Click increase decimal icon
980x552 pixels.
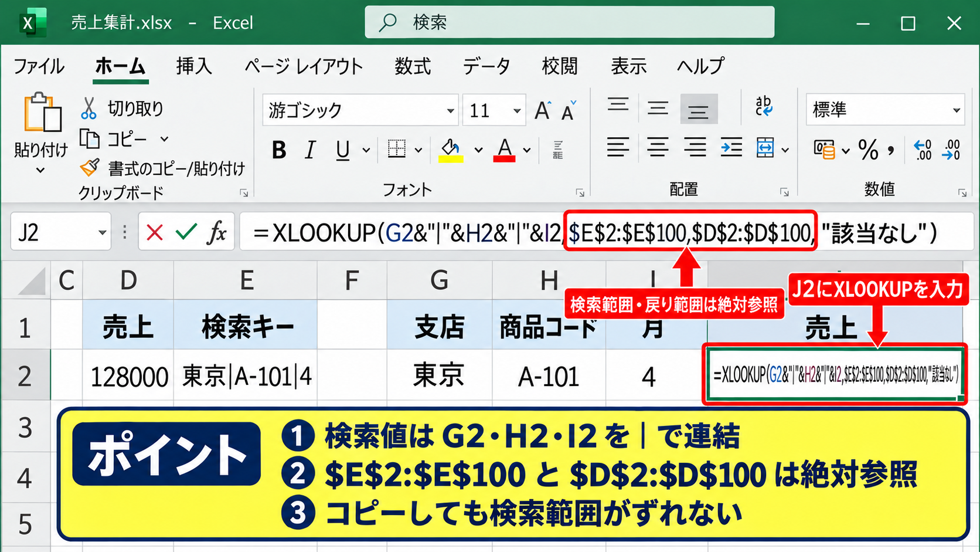[923, 150]
